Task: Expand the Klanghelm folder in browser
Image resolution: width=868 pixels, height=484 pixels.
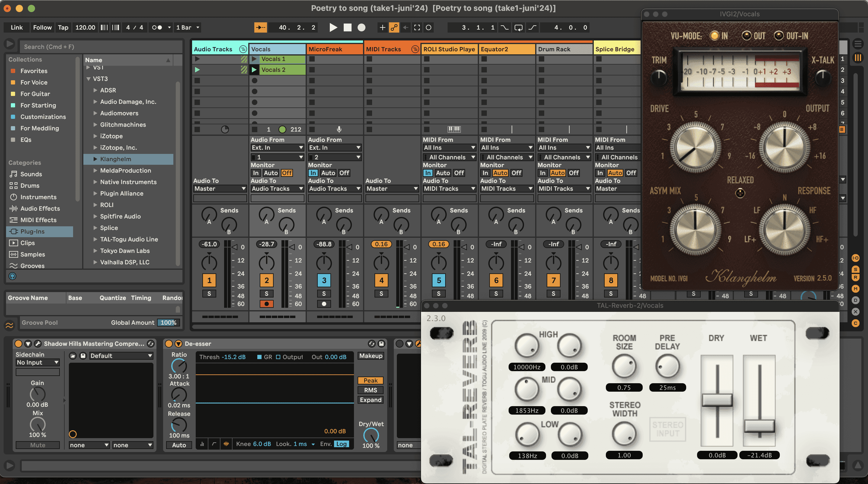Action: point(95,159)
